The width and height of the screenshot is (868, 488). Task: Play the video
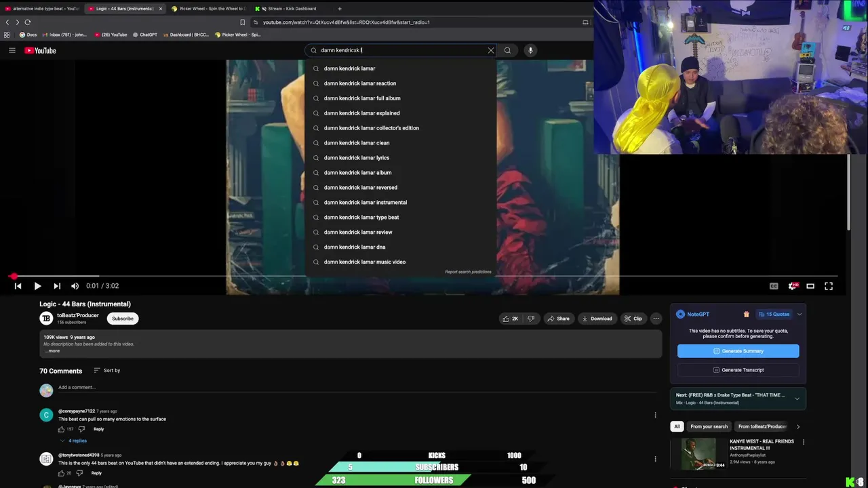point(37,286)
